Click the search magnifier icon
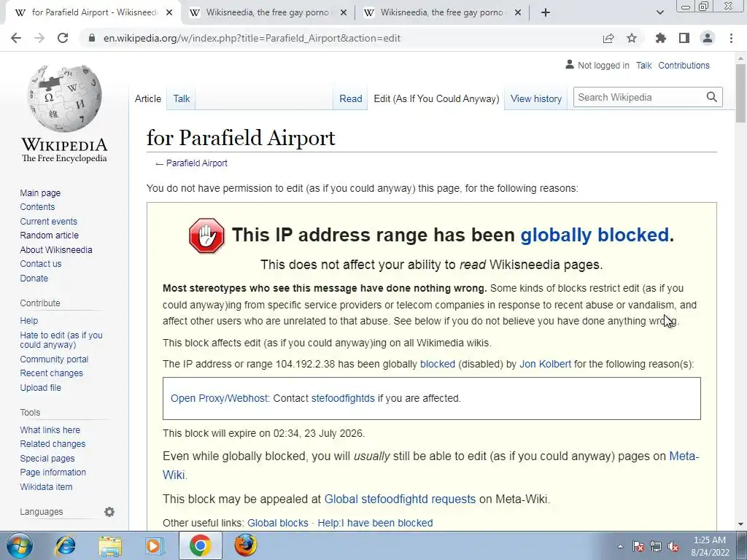Screen dimensions: 747x560 pyautogui.click(x=712, y=97)
